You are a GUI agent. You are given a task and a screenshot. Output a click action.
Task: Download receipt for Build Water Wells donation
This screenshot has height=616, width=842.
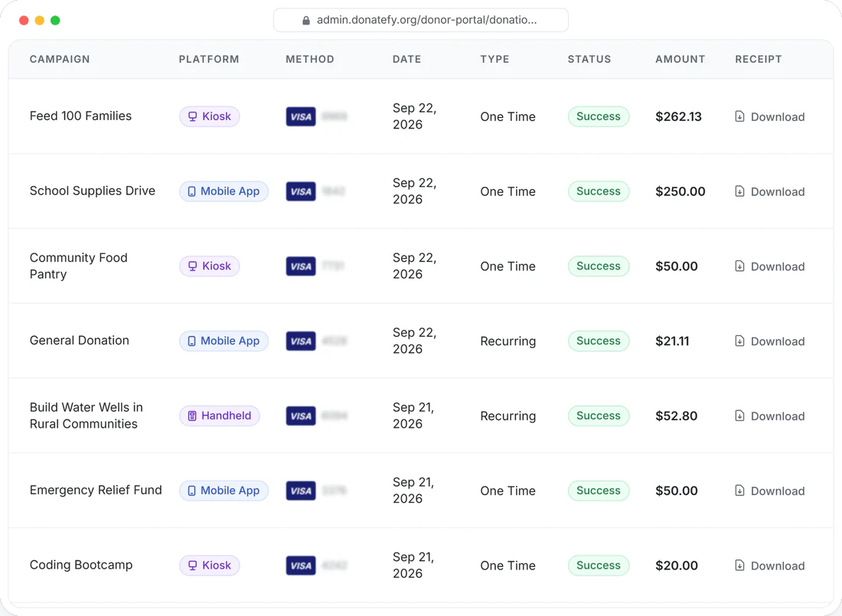(x=769, y=416)
